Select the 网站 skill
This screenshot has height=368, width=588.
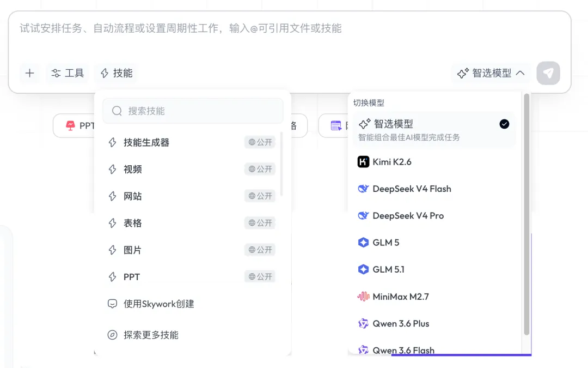[x=192, y=196]
